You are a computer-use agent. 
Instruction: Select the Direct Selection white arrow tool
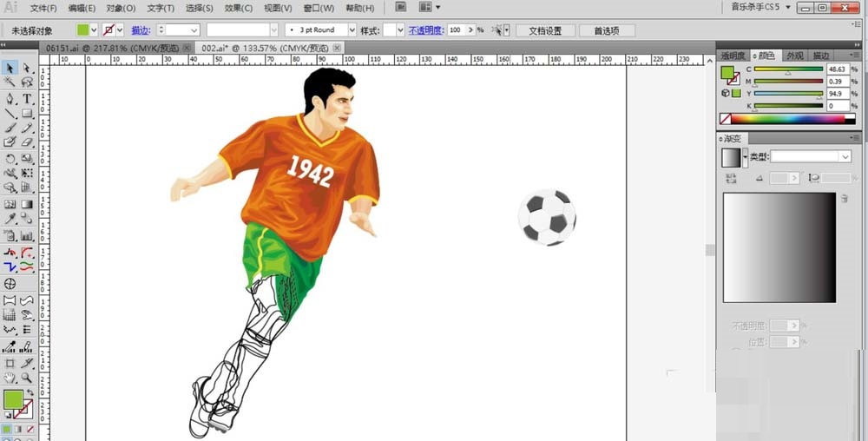click(27, 68)
